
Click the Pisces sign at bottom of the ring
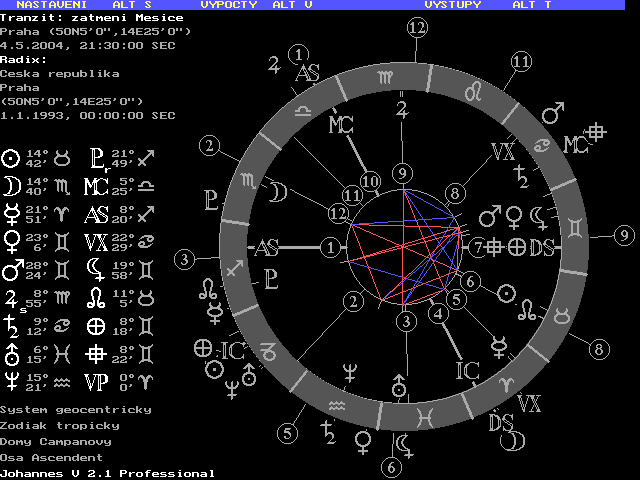pos(425,413)
